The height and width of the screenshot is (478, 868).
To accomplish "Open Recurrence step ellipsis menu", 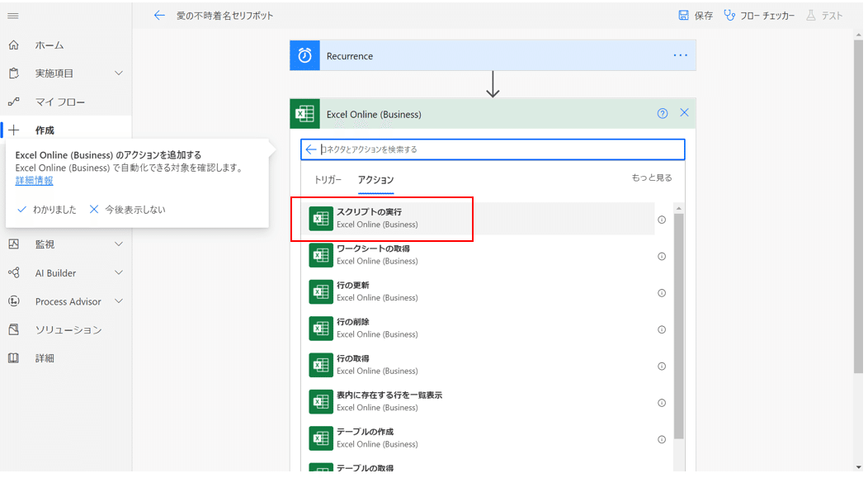I will tap(681, 55).
